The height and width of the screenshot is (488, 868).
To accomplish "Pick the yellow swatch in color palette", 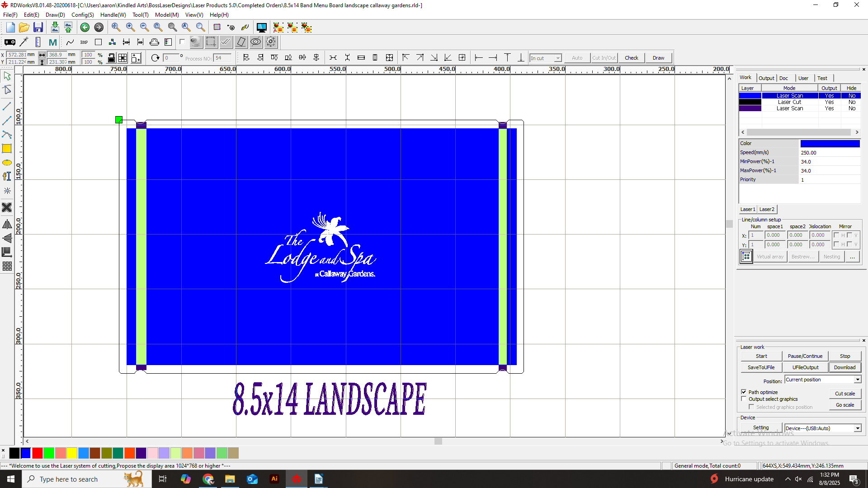I will click(72, 453).
